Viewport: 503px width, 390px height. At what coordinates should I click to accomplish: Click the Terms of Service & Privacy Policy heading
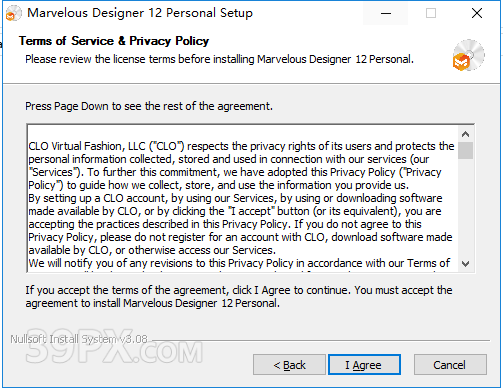click(114, 41)
